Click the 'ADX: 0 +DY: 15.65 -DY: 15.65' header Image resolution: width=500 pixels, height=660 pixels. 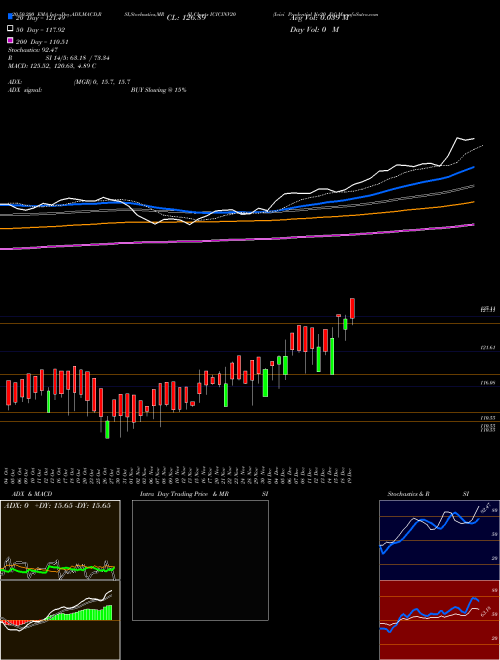[x=57, y=506]
